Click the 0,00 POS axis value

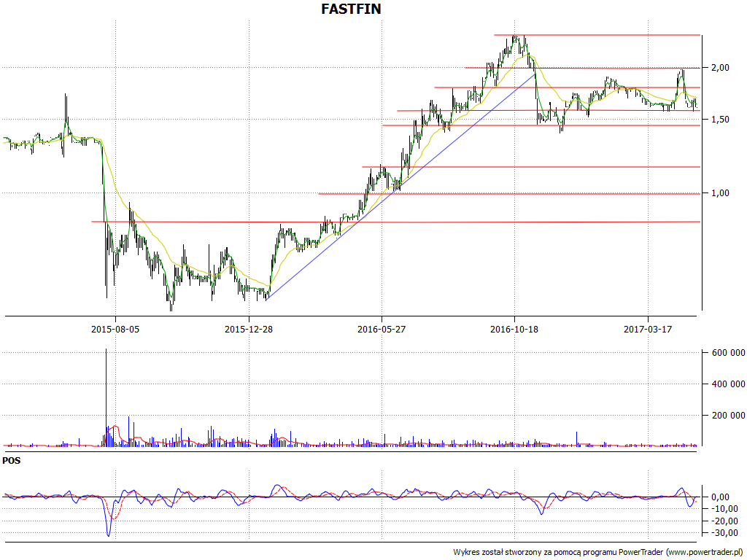click(720, 497)
